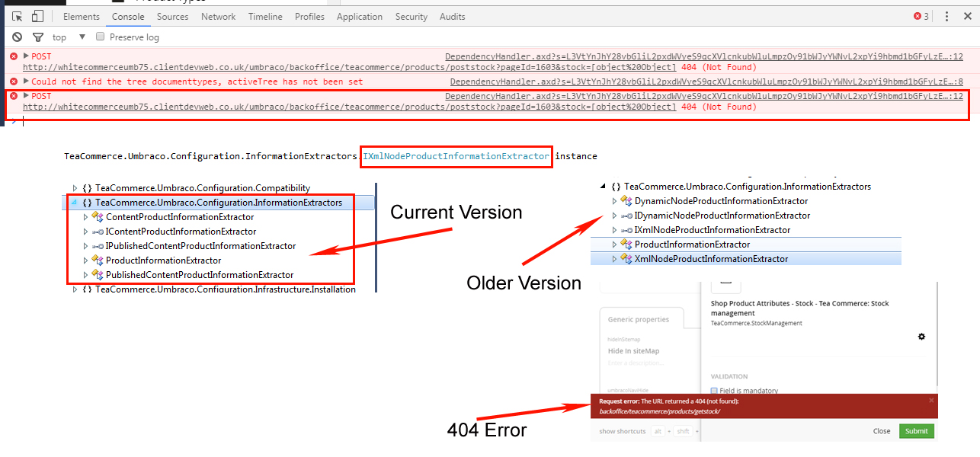Open the Network tab
Viewport: 980px width, 457px height.
click(x=219, y=17)
